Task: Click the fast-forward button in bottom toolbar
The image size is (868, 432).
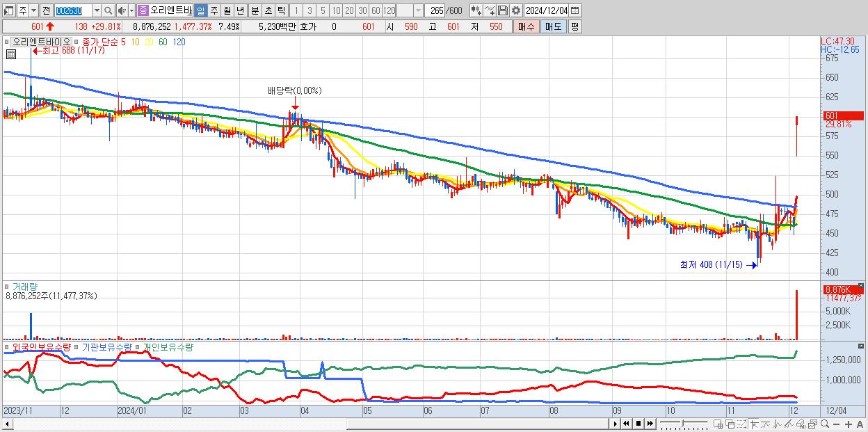Action: pos(650,424)
